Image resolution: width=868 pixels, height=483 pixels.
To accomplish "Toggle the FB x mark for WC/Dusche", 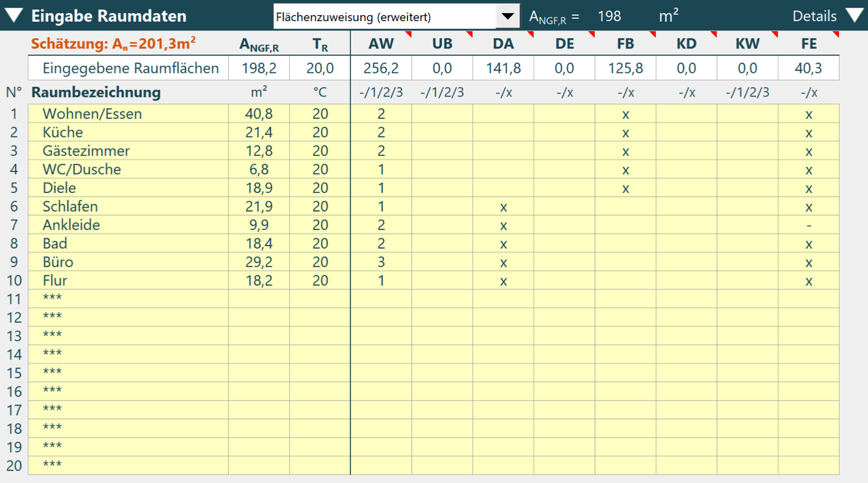I will (x=625, y=170).
